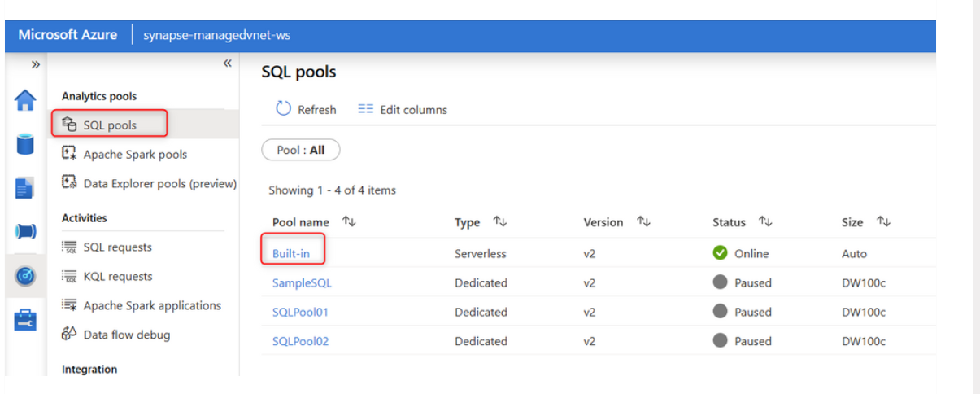Click the Integration section heading
Viewport: 980px width, 394px height.
89,369
